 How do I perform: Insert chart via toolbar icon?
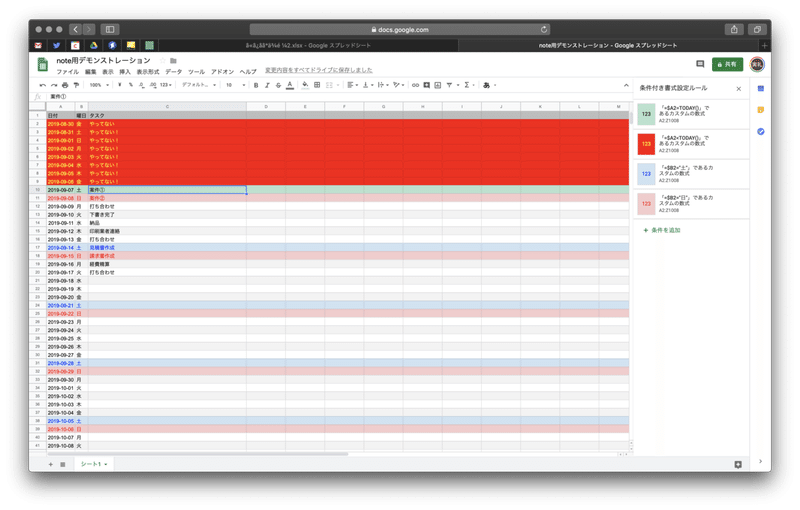click(438, 85)
